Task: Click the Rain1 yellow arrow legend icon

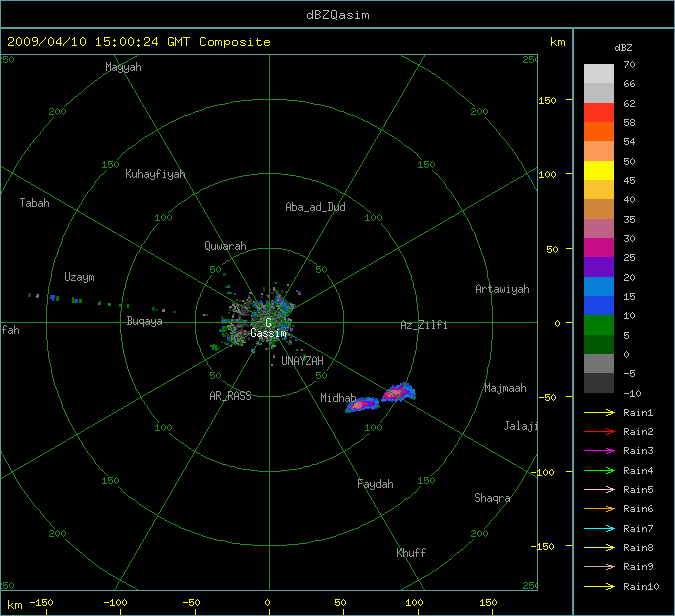Action: pos(599,412)
